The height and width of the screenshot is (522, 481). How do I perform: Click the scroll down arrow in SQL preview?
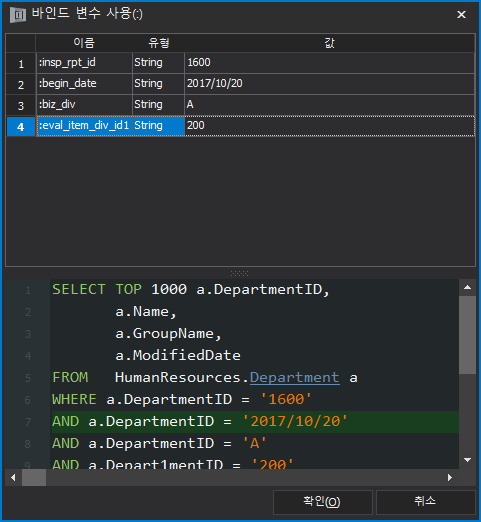click(x=467, y=460)
